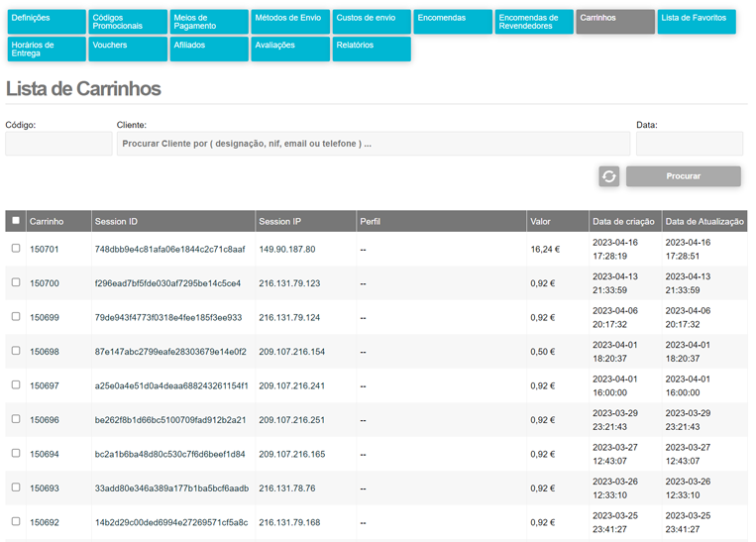Image resolution: width=756 pixels, height=542 pixels.
Task: Toggle the select-all checkbox in table header
Action: pyautogui.click(x=16, y=221)
